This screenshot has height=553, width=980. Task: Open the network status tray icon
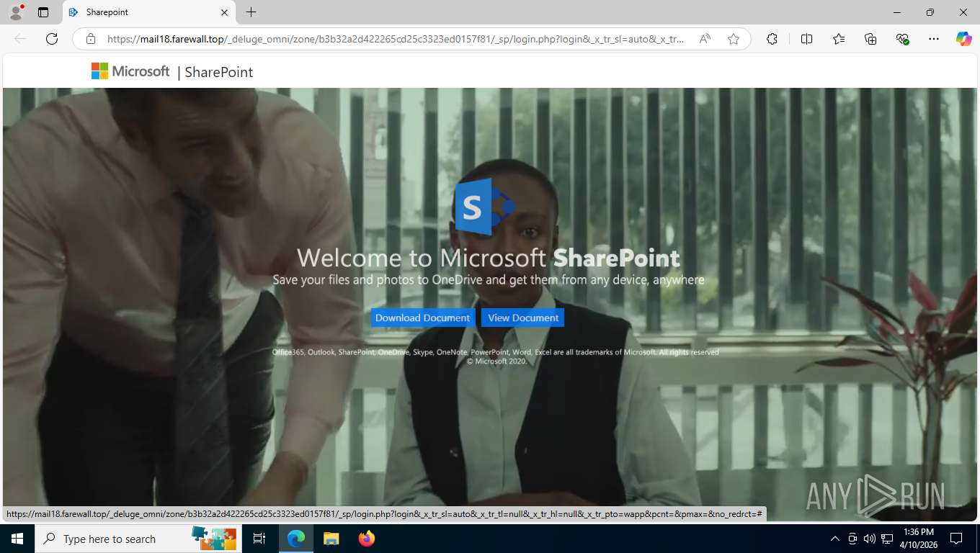[x=888, y=539]
